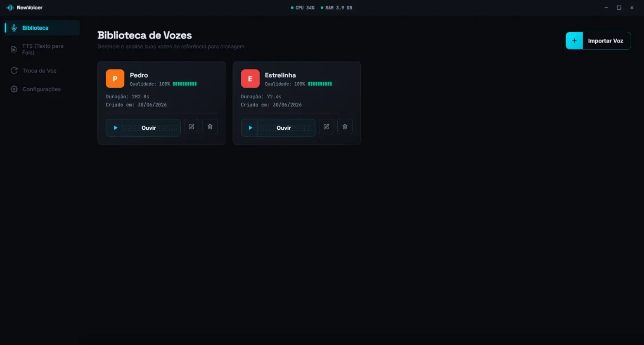Close the NewVoicer window

(632, 7)
